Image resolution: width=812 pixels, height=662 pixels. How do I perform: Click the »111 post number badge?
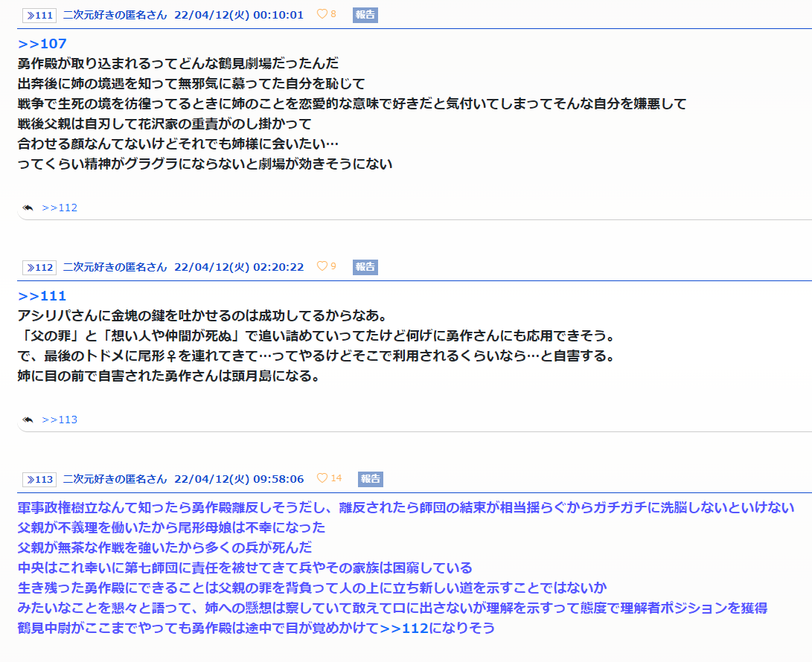pos(39,15)
